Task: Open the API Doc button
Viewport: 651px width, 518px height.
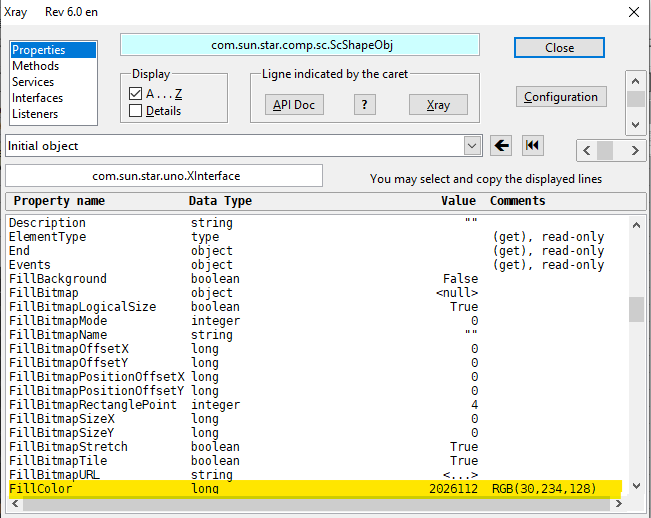Action: [294, 105]
